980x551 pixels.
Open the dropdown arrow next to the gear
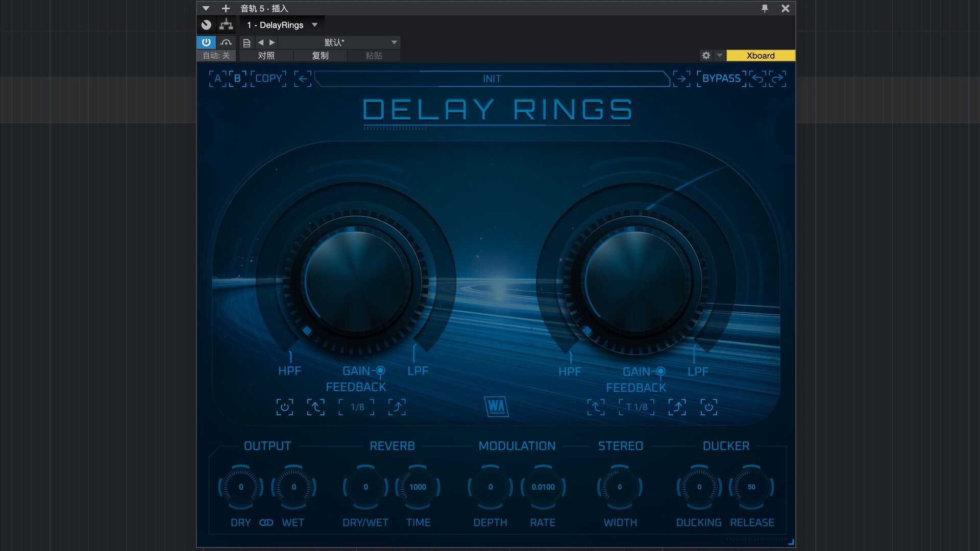[x=719, y=56]
